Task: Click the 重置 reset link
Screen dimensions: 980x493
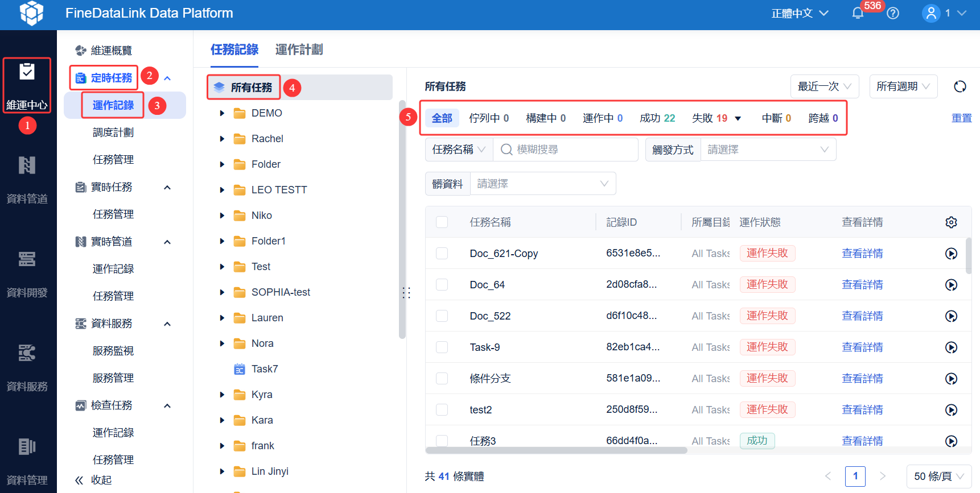Action: 961,118
